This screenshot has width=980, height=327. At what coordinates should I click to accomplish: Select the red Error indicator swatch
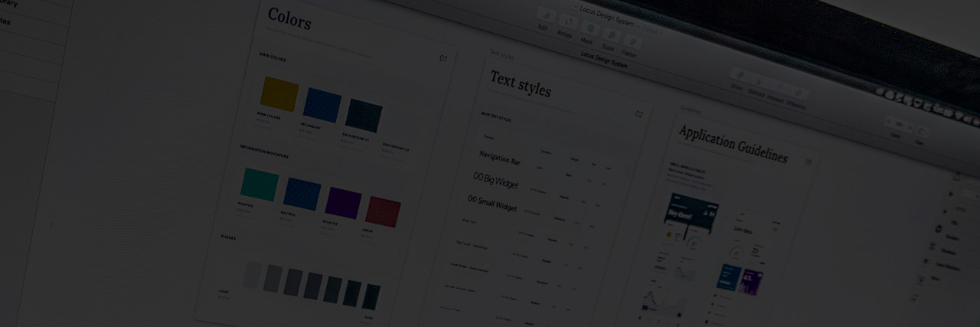383,212
